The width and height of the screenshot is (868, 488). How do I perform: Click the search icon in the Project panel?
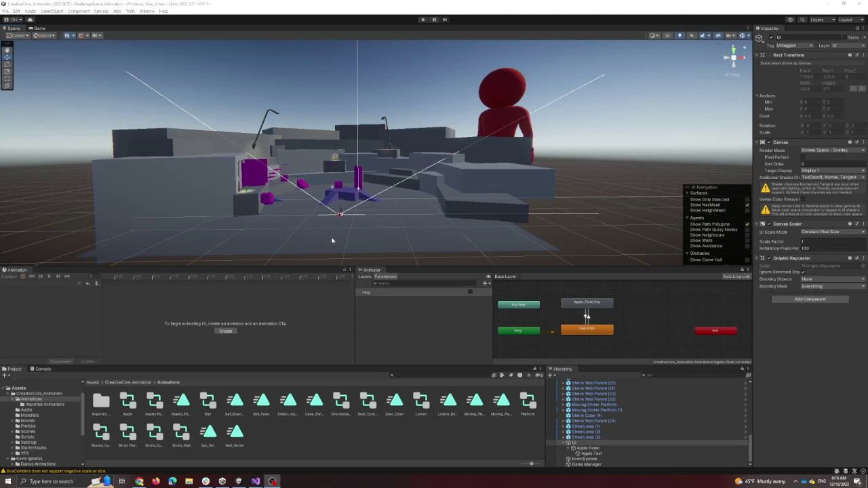pyautogui.click(x=391, y=375)
